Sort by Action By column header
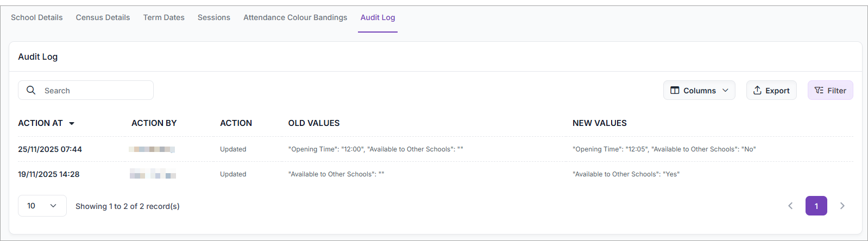This screenshot has width=868, height=241. [154, 123]
